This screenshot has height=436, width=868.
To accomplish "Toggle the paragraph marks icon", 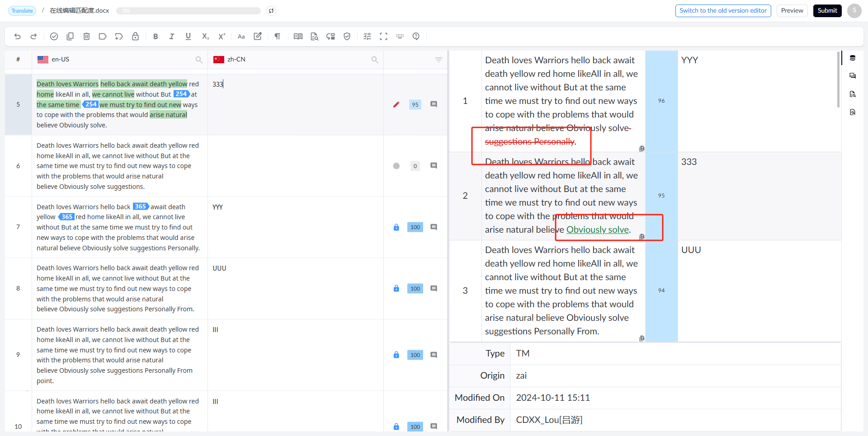I will coord(278,37).
